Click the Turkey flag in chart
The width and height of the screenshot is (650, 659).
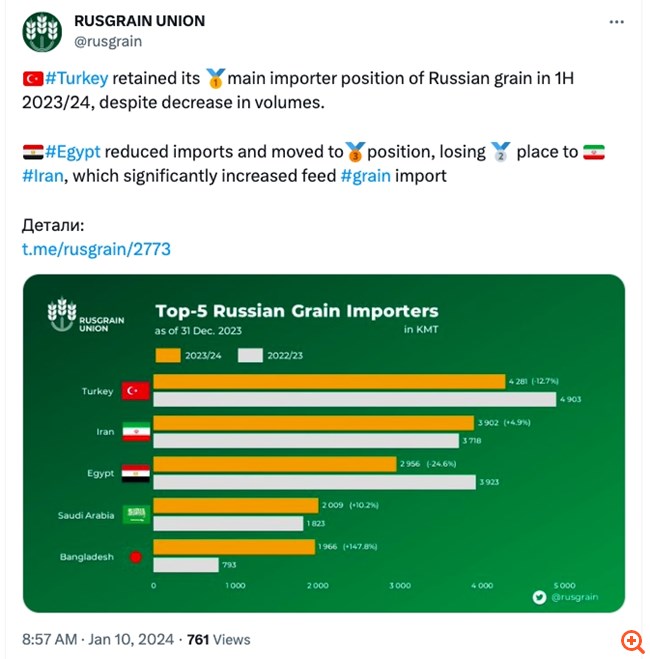coord(134,391)
